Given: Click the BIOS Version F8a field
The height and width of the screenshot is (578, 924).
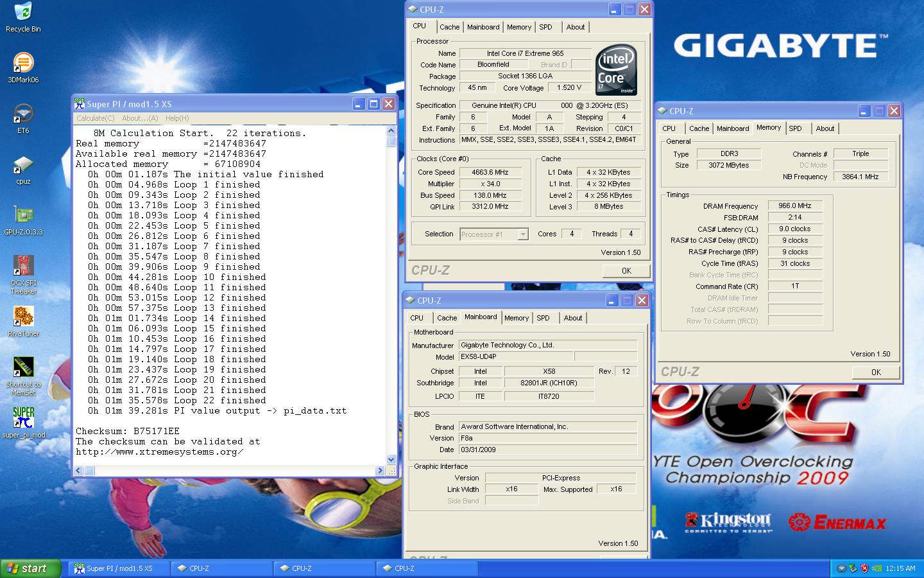Looking at the screenshot, I should click(x=548, y=438).
